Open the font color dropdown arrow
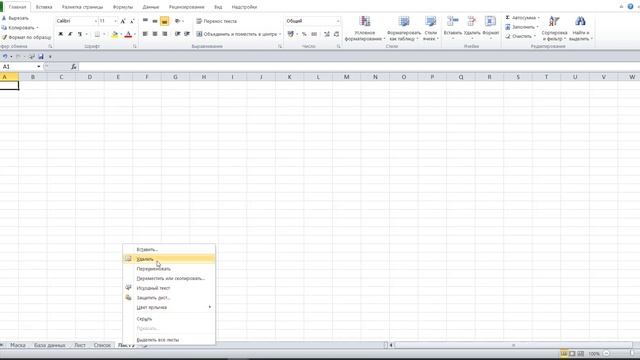The width and height of the screenshot is (640, 360). tap(135, 34)
